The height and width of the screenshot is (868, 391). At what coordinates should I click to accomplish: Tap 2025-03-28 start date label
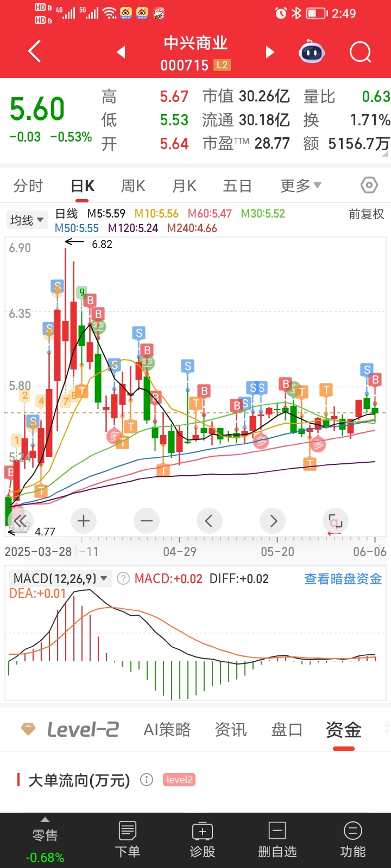coord(38,552)
